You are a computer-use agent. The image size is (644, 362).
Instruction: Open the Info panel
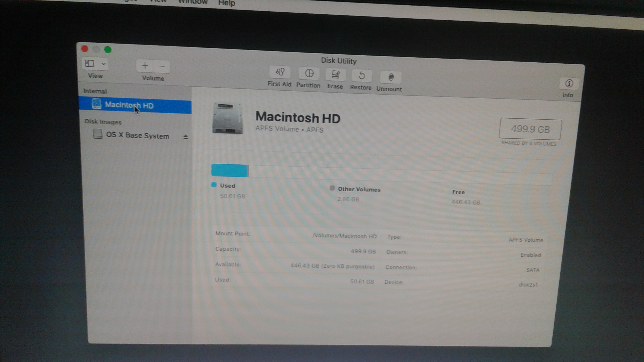point(569,83)
